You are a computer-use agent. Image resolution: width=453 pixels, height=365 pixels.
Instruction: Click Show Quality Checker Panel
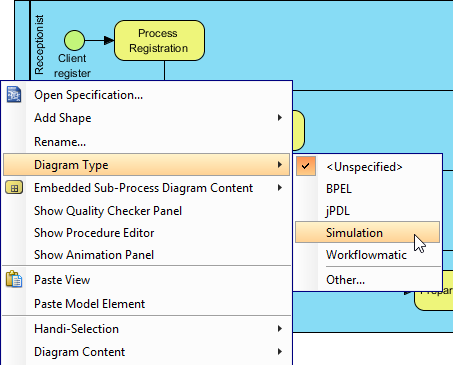(x=147, y=211)
